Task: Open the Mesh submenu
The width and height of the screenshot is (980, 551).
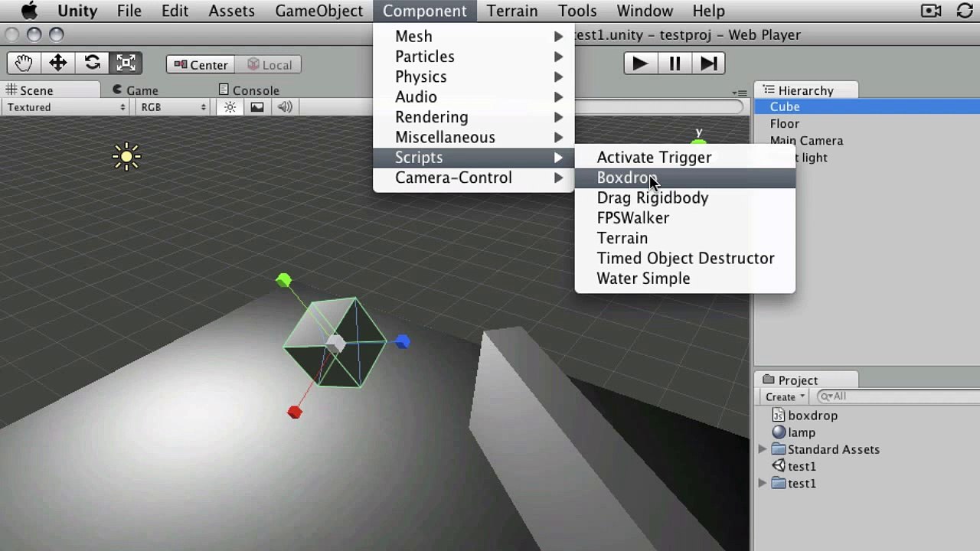Action: tap(474, 36)
